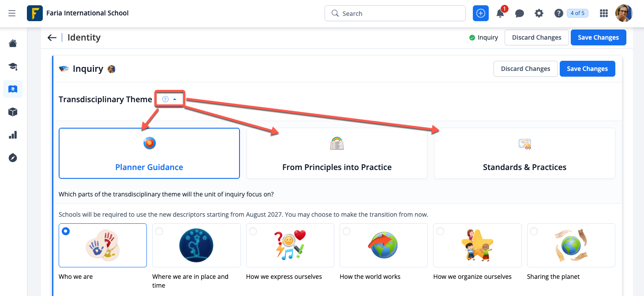This screenshot has height=296, width=644.
Task: Open the Standards & Practices tab
Action: [x=524, y=153]
